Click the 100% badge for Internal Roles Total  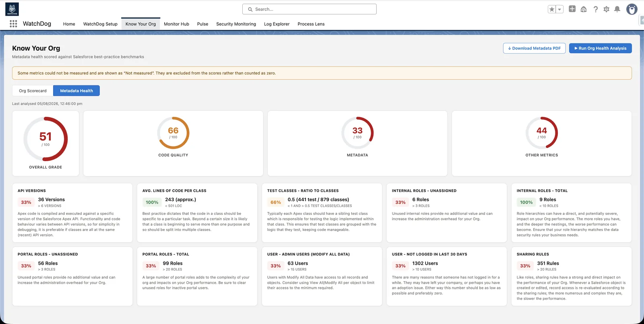click(526, 202)
